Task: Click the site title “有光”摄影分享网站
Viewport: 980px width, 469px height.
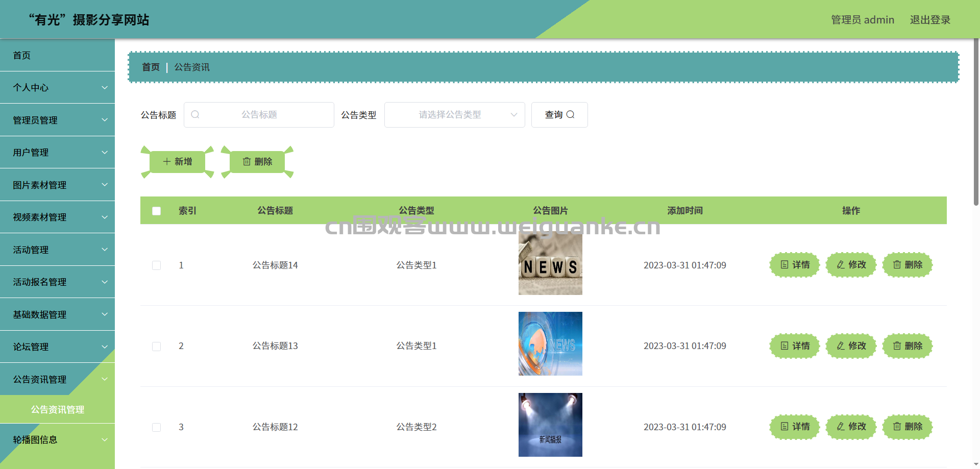Action: pyautogui.click(x=89, y=20)
